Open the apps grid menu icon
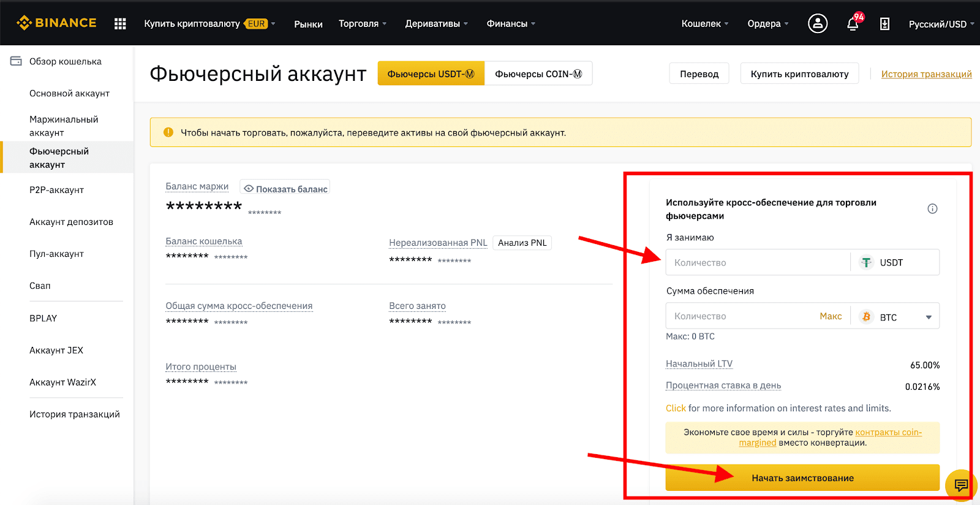Viewport: 980px width, 505px height. tap(120, 24)
